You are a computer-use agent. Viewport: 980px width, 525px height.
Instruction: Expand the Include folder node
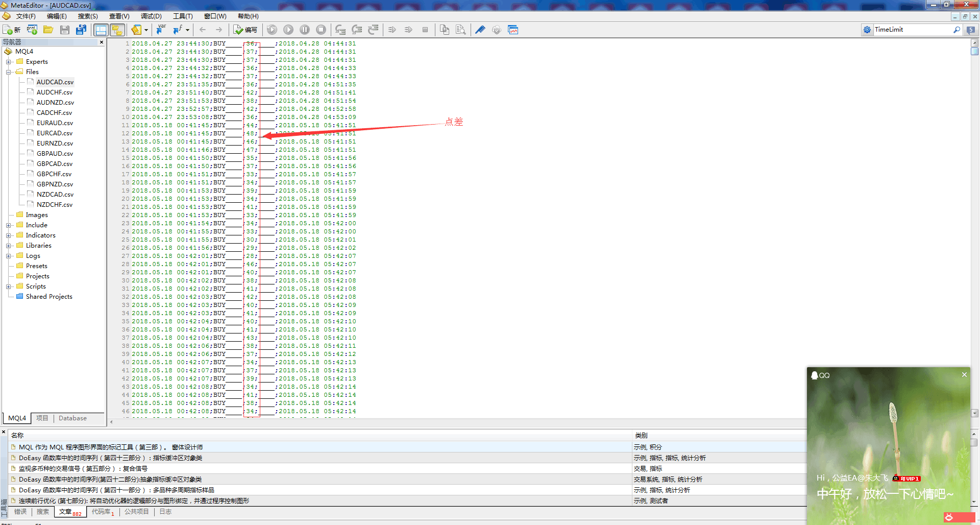(9, 225)
